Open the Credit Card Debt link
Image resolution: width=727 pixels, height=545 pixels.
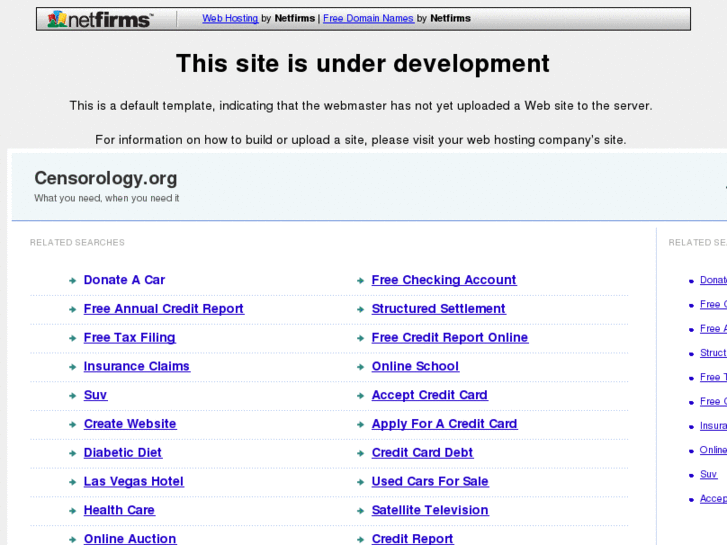[422, 452]
